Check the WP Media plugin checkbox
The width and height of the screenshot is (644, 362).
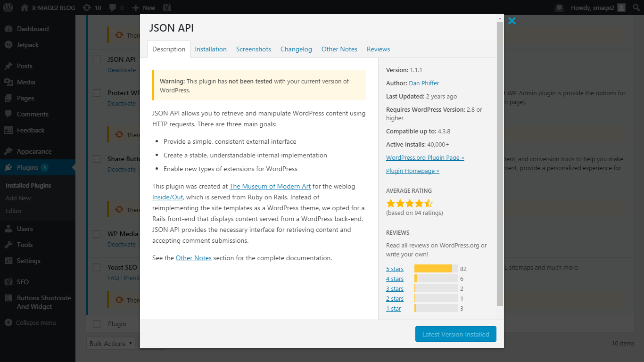(97, 234)
